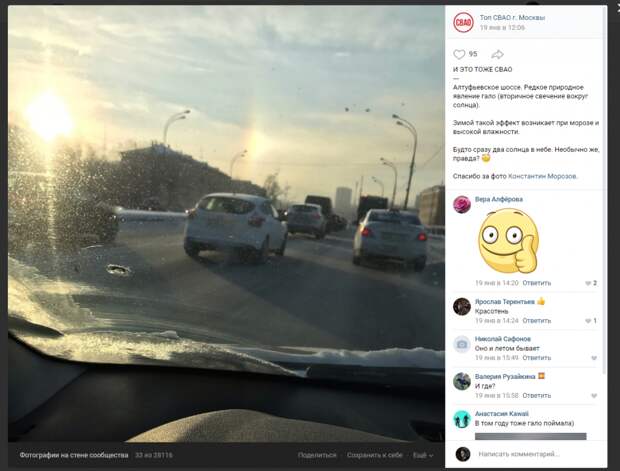The width and height of the screenshot is (620, 471).
Task: Open Константин Морозов profile link
Action: (x=542, y=176)
